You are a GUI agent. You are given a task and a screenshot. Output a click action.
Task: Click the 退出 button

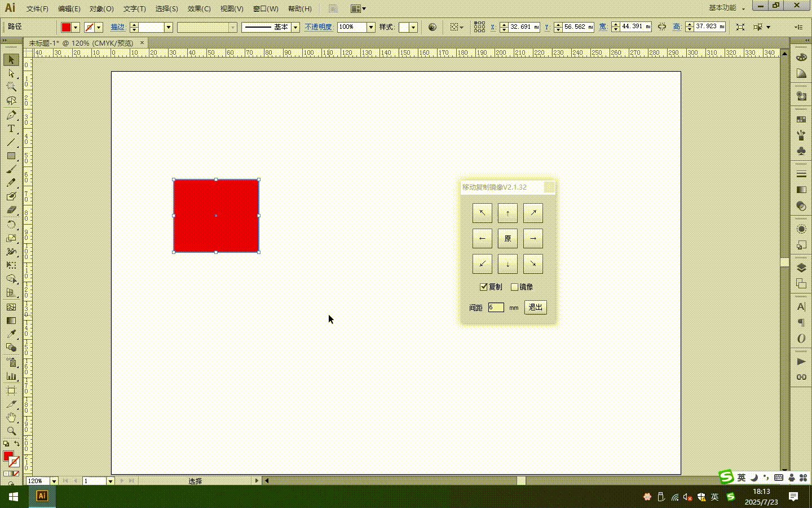pos(536,307)
